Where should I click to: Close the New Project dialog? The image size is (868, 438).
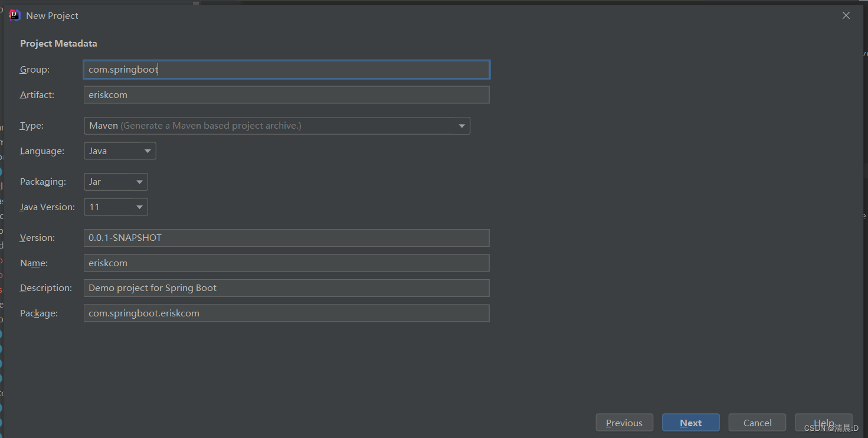(x=846, y=15)
